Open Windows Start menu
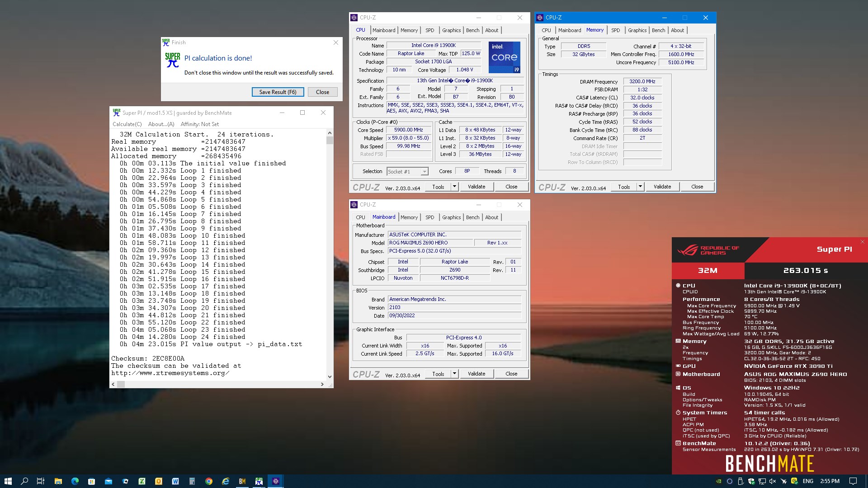The image size is (868, 488). tap(8, 481)
